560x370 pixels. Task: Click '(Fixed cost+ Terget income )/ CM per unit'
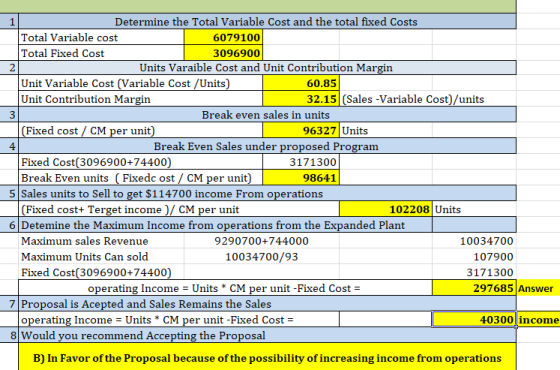click(179, 209)
